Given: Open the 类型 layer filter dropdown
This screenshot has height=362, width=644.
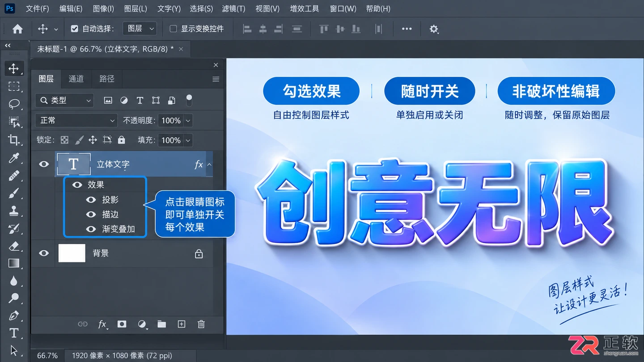Looking at the screenshot, I should pos(64,101).
